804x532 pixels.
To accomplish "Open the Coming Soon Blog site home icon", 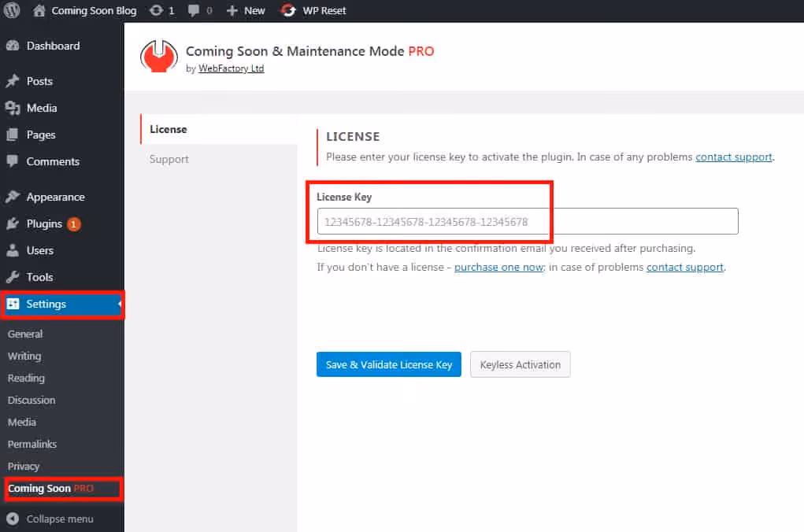I will click(x=39, y=10).
